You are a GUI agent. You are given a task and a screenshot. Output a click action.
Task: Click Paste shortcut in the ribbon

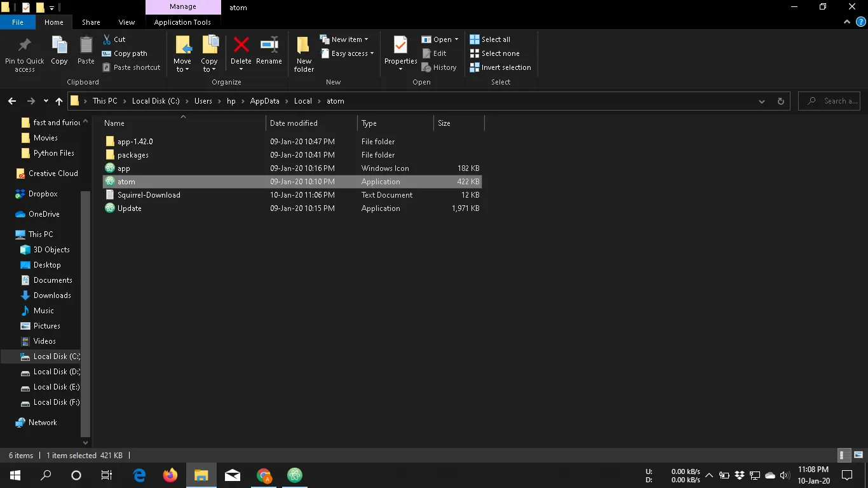[x=132, y=67]
